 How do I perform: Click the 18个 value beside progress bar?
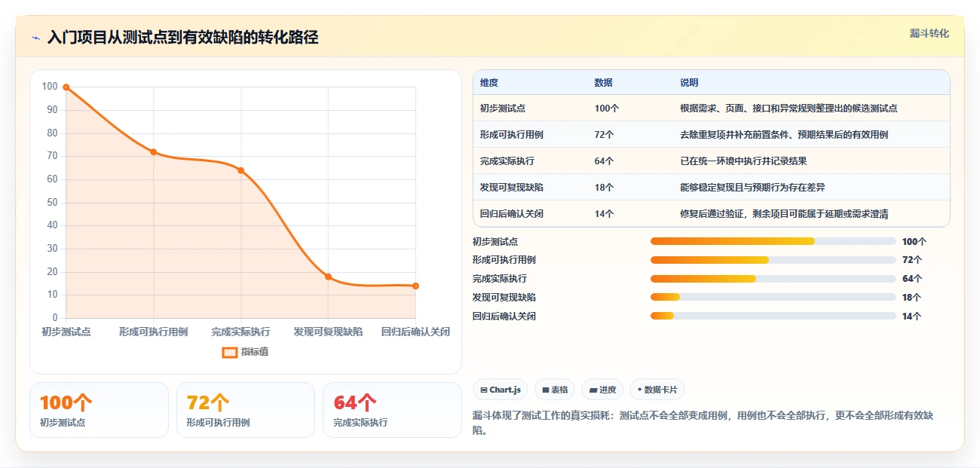911,298
